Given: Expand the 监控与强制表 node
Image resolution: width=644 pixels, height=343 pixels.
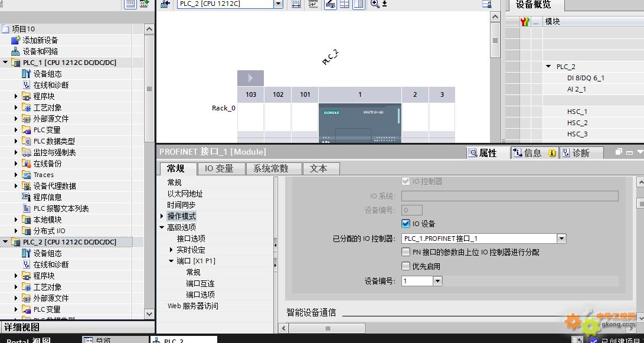Looking at the screenshot, I should [17, 152].
